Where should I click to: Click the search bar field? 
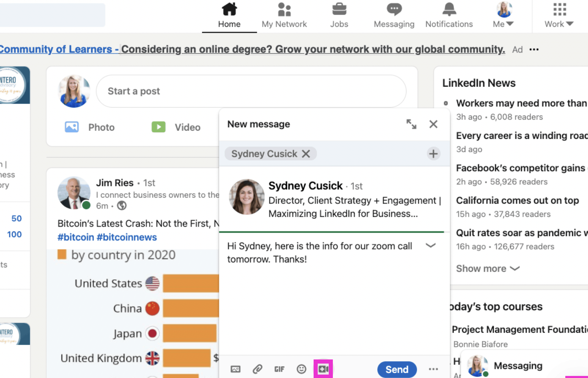point(52,15)
